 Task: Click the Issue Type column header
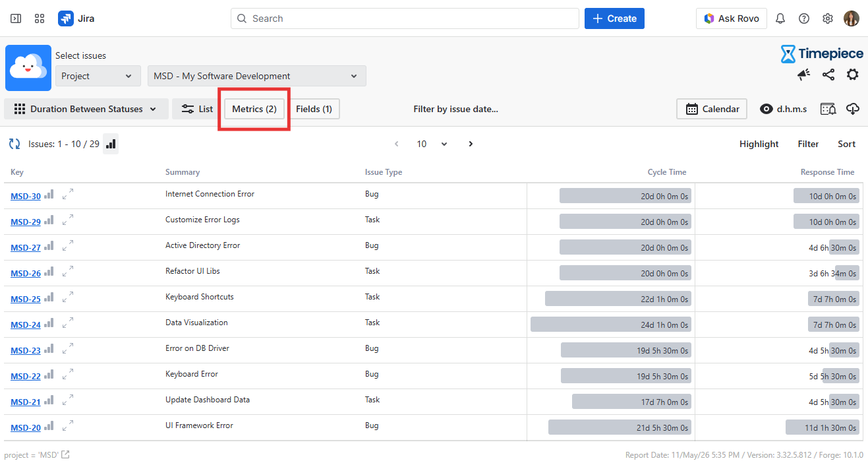(384, 172)
